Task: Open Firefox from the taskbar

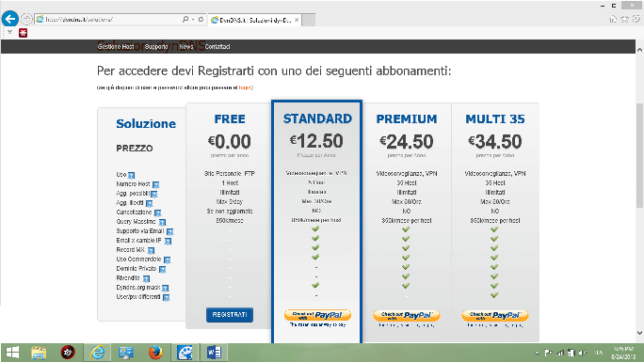Action: (155, 353)
